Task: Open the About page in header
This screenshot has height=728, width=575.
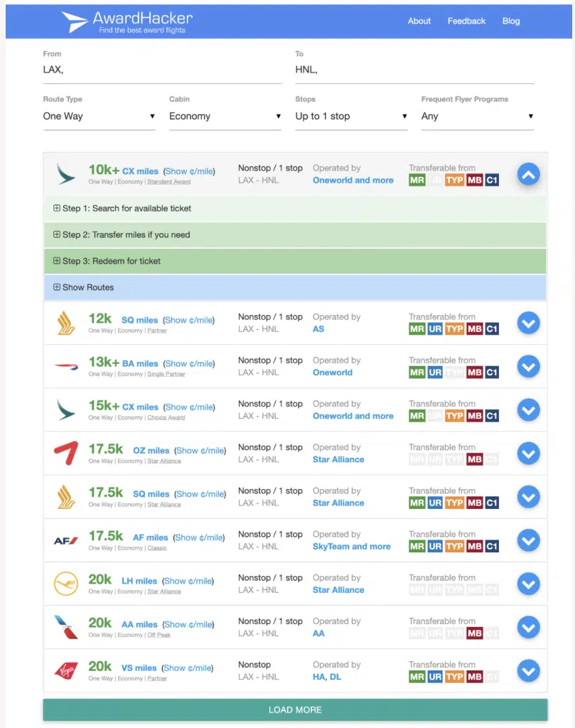Action: point(419,21)
